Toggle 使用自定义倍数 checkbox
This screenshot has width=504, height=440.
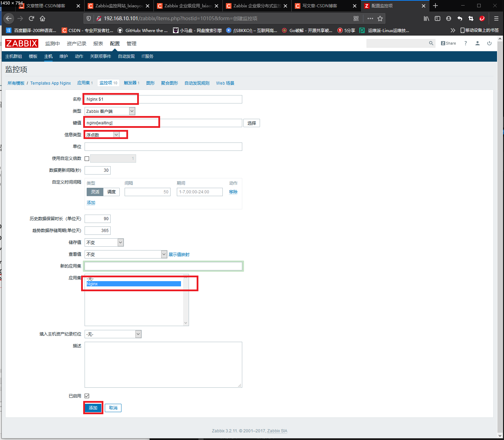[87, 159]
